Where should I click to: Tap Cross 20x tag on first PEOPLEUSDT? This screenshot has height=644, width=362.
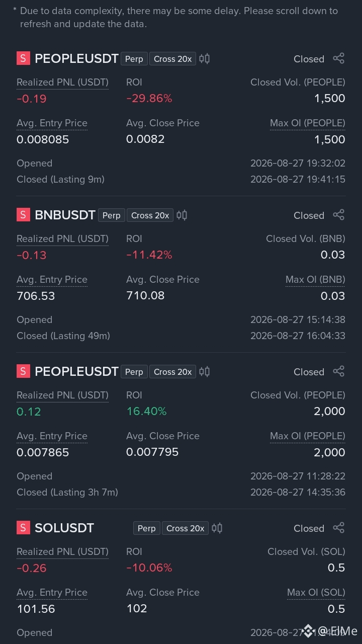pos(172,59)
